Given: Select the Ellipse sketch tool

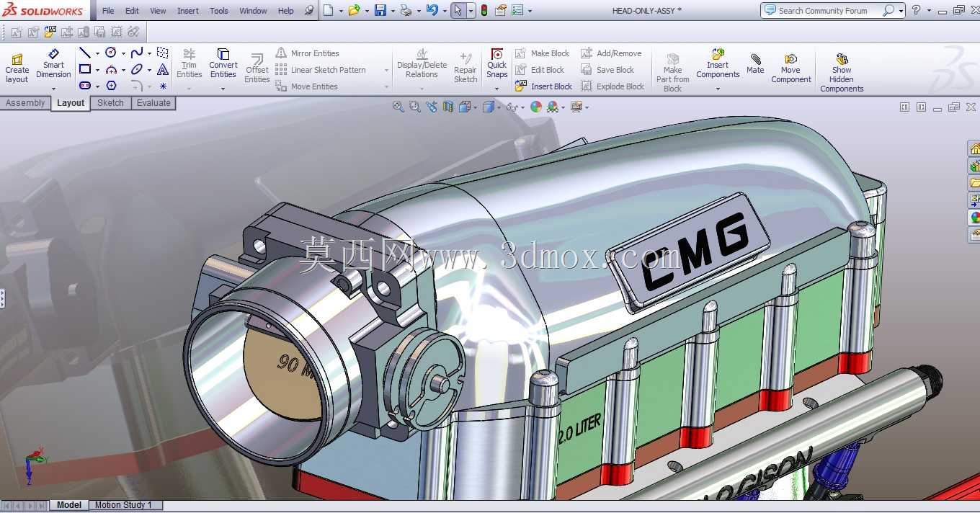Looking at the screenshot, I should click(136, 69).
